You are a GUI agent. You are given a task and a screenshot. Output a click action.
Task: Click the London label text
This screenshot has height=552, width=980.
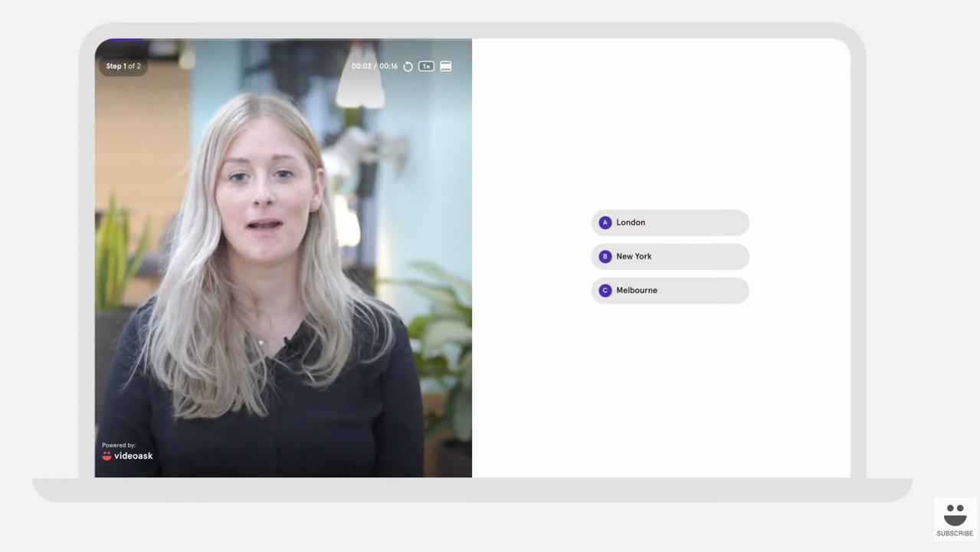[631, 222]
